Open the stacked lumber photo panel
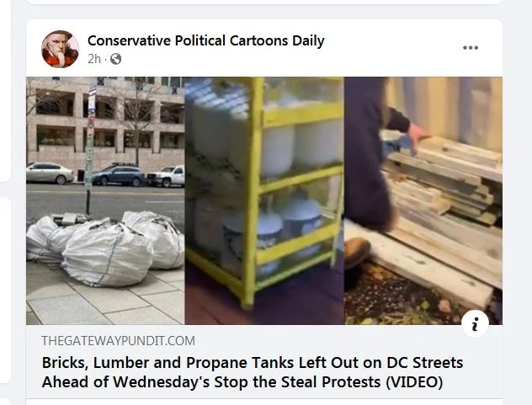Viewport: 532px width, 405px height. [x=423, y=200]
